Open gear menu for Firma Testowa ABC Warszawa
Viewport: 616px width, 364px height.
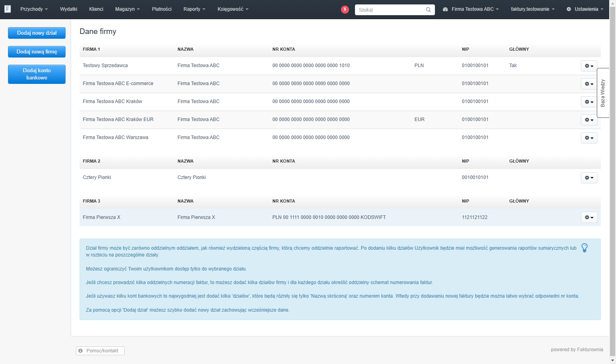click(589, 138)
